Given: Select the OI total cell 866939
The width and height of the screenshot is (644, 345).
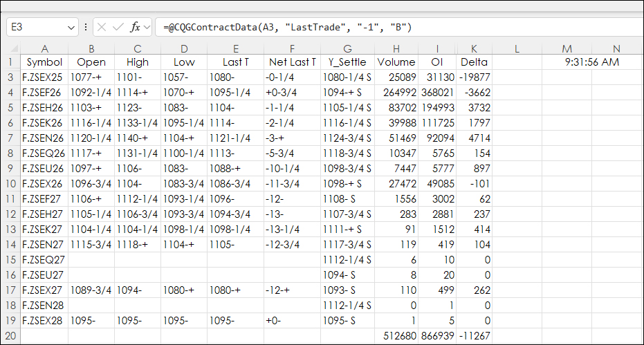Looking at the screenshot, I should tap(437, 335).
